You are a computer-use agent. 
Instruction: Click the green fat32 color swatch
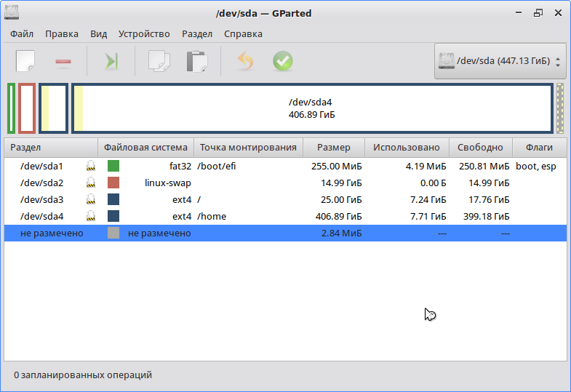(x=113, y=166)
